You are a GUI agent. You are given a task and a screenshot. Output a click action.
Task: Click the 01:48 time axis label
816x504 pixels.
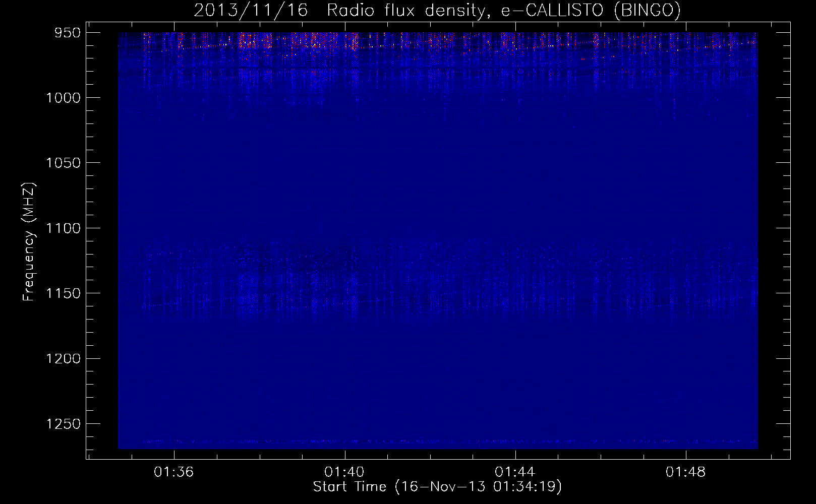pyautogui.click(x=685, y=472)
